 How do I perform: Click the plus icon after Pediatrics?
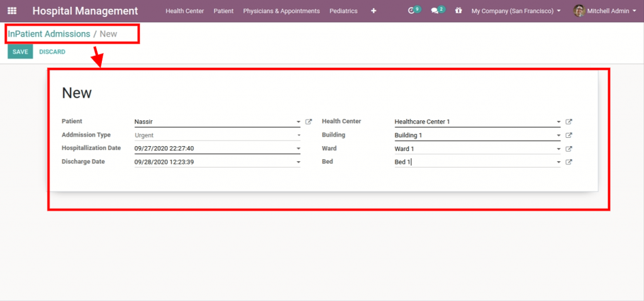pyautogui.click(x=374, y=11)
